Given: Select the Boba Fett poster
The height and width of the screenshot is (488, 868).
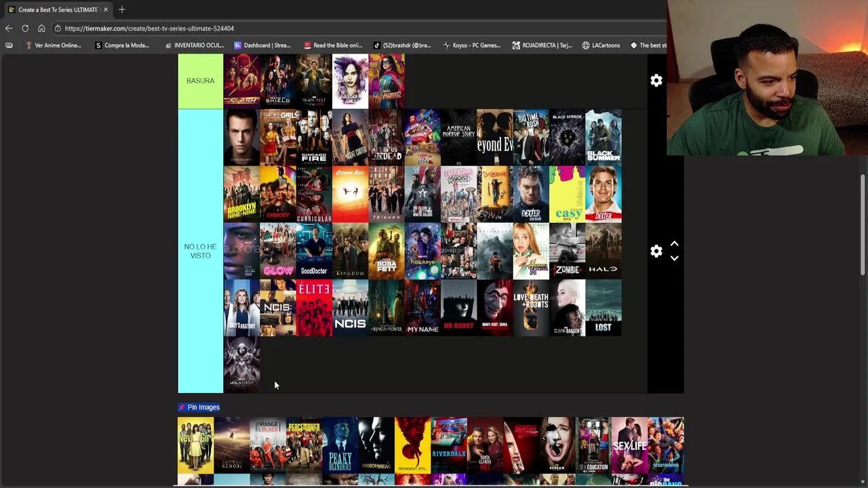Looking at the screenshot, I should click(x=387, y=251).
